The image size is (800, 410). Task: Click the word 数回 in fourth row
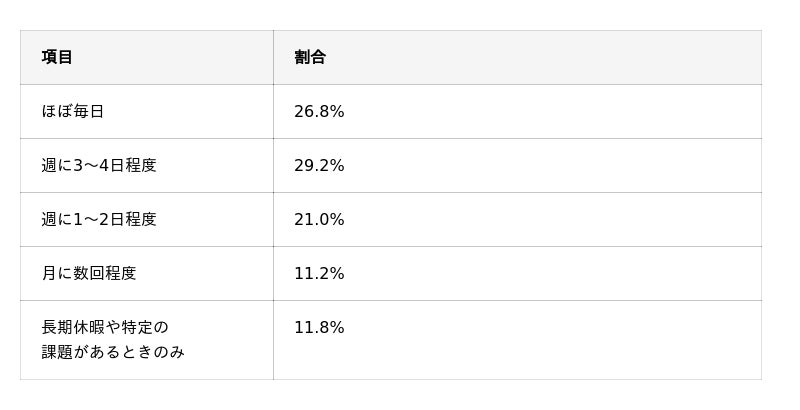tap(88, 273)
